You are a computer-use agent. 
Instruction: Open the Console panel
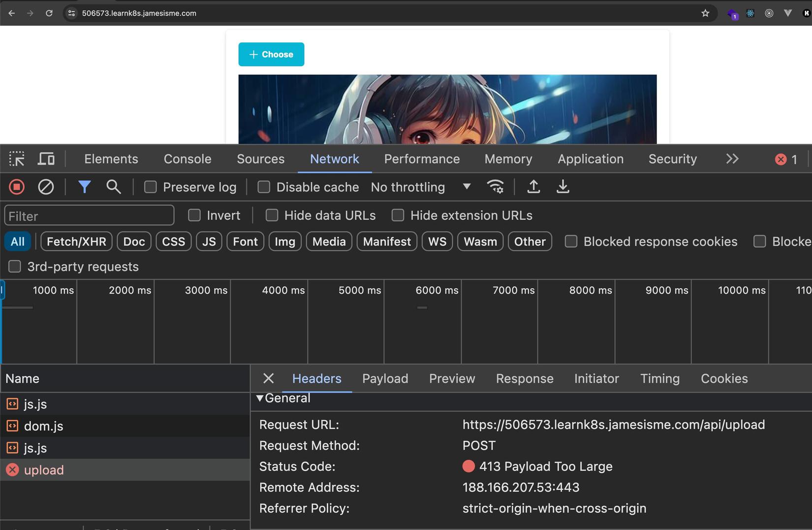pyautogui.click(x=187, y=159)
